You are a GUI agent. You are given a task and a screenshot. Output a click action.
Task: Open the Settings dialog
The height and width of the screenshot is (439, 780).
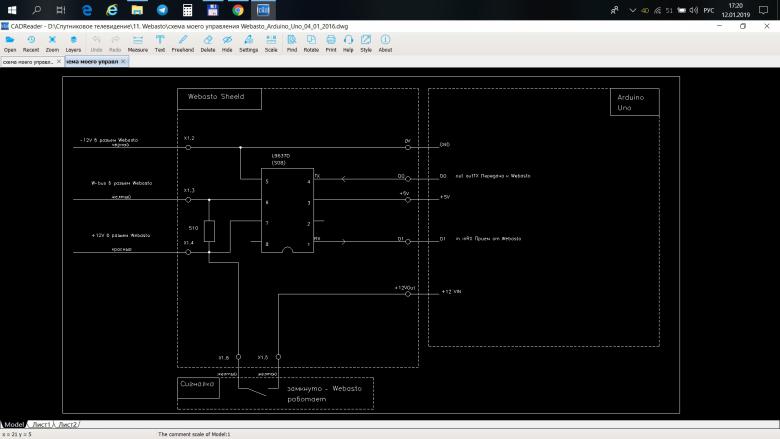point(248,42)
